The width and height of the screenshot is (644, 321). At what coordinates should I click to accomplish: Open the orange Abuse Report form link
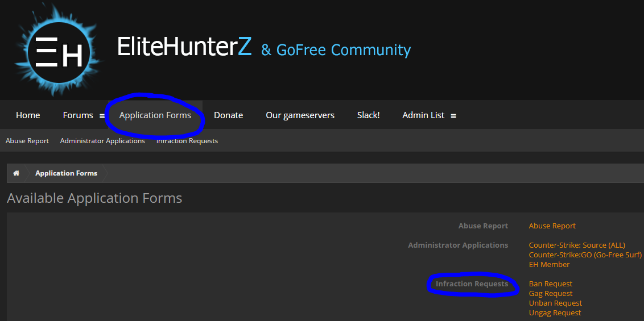[x=552, y=226]
